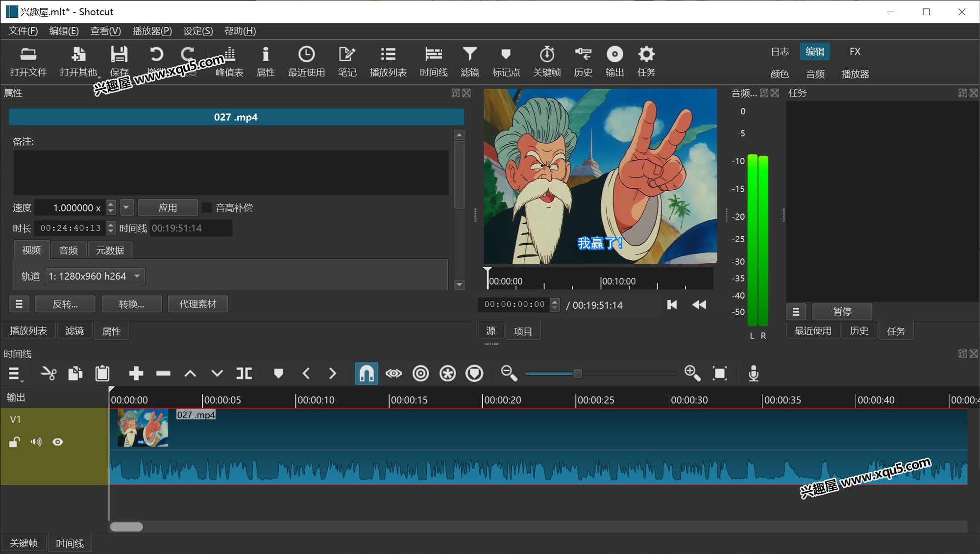This screenshot has width=980, height=554.
Task: Overwrite clip with the down-chevron icon
Action: 217,374
